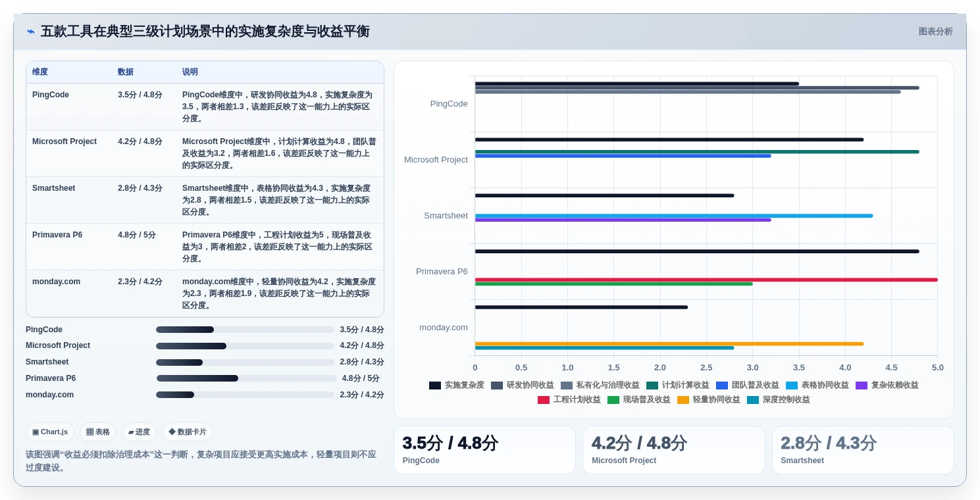The height and width of the screenshot is (500, 980).
Task: Toggle the 研发协同收益 legend series
Action: coord(523,386)
